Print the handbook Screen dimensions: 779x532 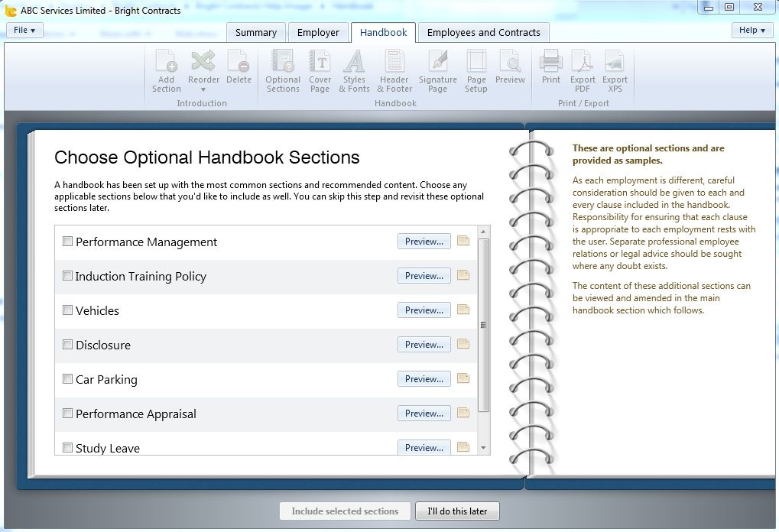[x=551, y=67]
